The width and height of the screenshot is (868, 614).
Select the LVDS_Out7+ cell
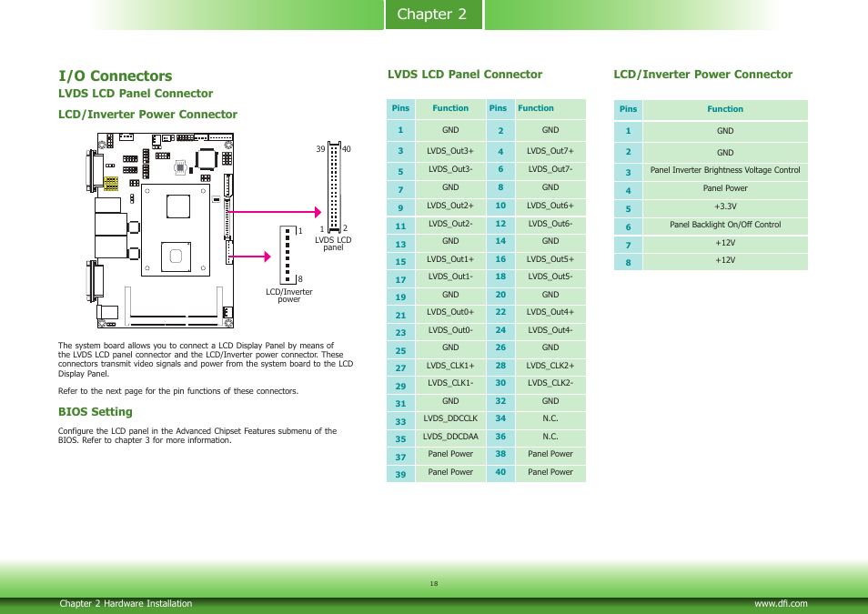(550, 151)
